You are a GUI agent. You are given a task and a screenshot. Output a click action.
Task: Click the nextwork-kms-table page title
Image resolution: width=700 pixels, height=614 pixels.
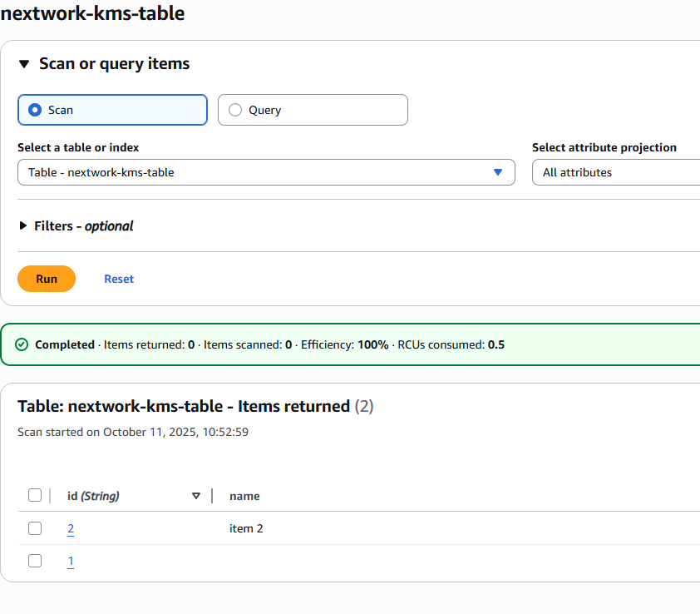click(x=94, y=13)
